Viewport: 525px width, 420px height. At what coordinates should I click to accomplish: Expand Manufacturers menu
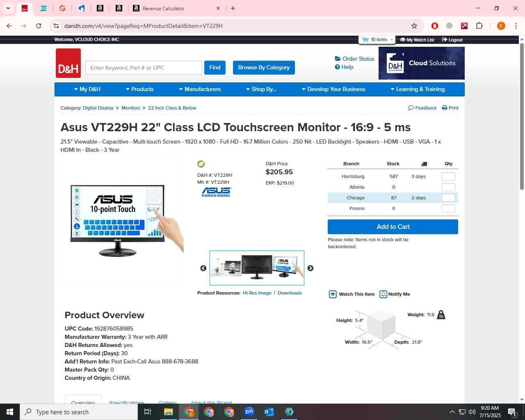click(x=200, y=89)
